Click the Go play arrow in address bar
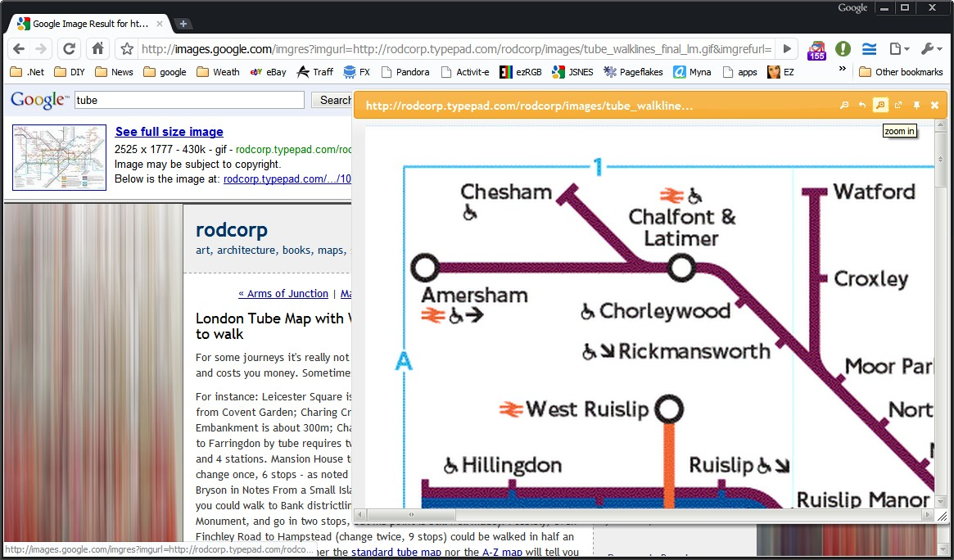The image size is (954, 560). pos(787,48)
